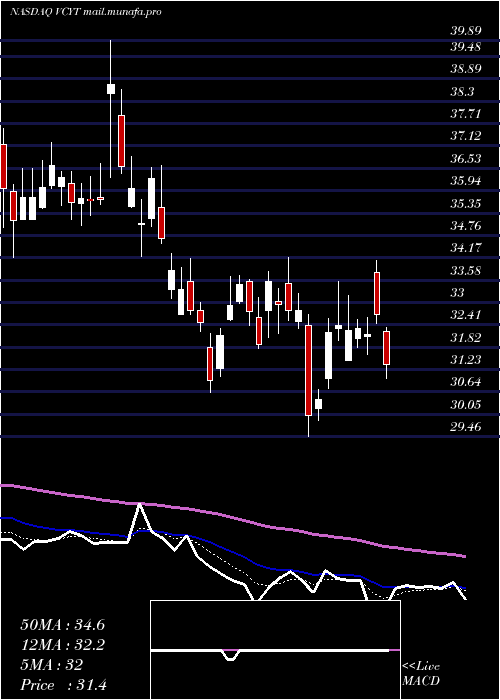500x700 pixels.
Task: Click the MACD histogram dip in the box
Action: pyautogui.click(x=230, y=655)
